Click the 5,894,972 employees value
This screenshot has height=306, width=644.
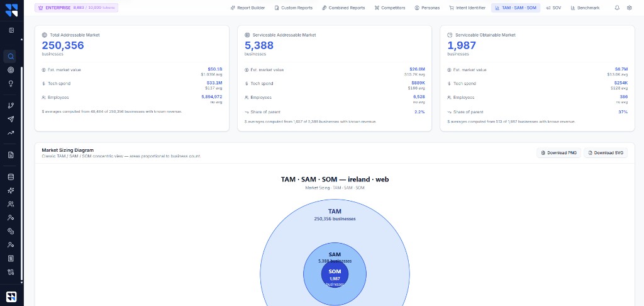tap(211, 97)
